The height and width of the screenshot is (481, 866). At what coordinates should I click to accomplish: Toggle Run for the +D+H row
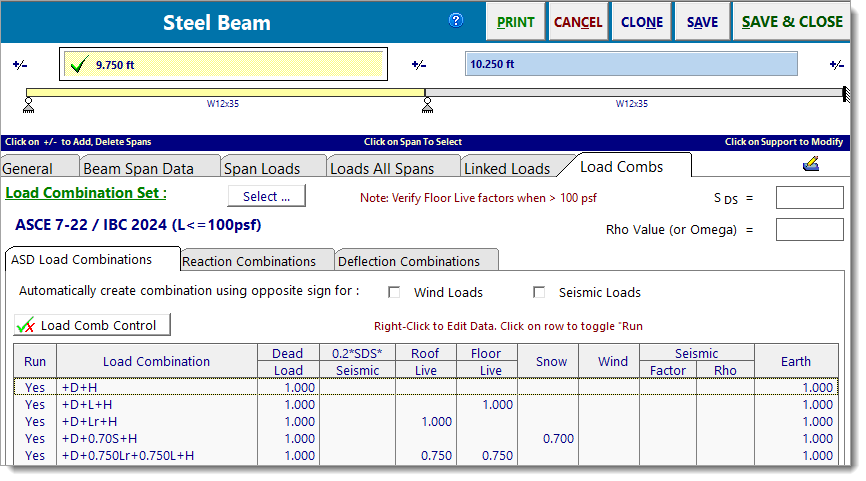point(35,388)
